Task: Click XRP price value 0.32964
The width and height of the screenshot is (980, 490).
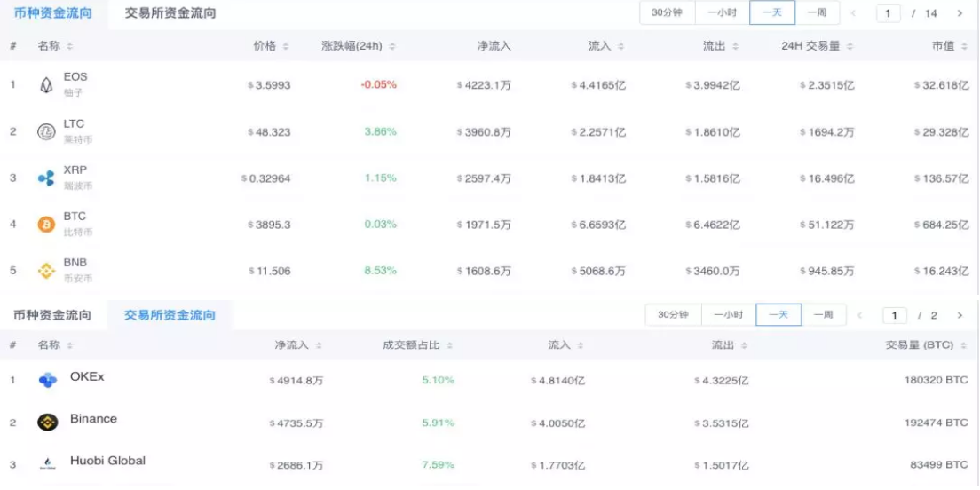Action: coord(266,178)
